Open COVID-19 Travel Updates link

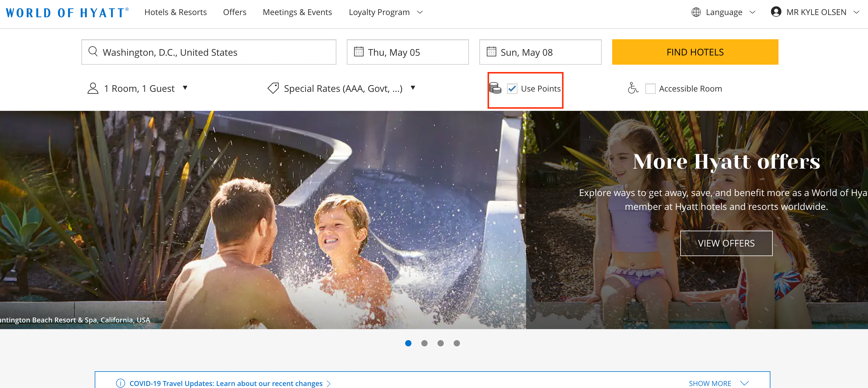(226, 383)
